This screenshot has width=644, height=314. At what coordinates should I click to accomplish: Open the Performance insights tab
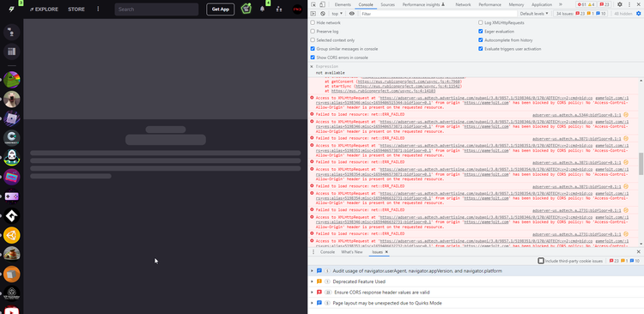[x=423, y=4]
